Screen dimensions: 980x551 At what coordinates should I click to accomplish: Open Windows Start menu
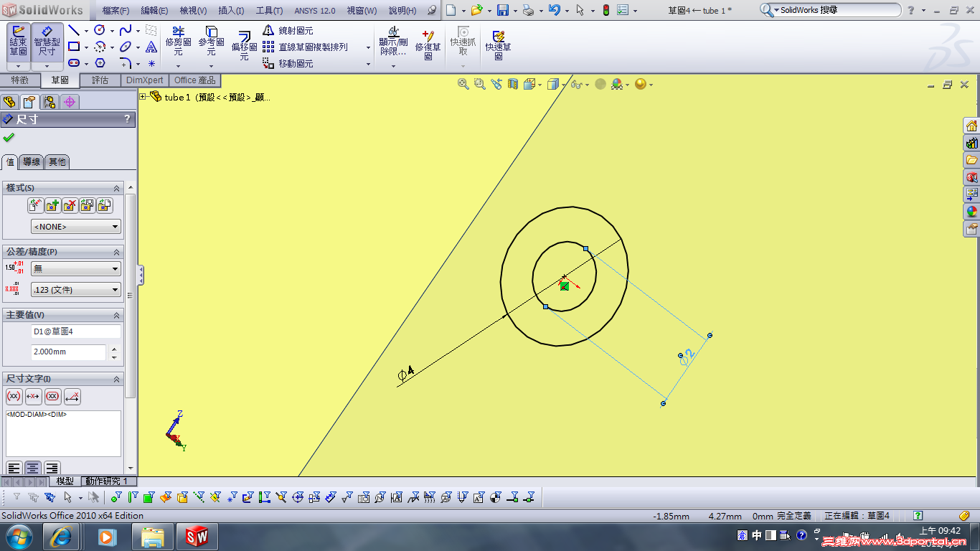(x=19, y=537)
